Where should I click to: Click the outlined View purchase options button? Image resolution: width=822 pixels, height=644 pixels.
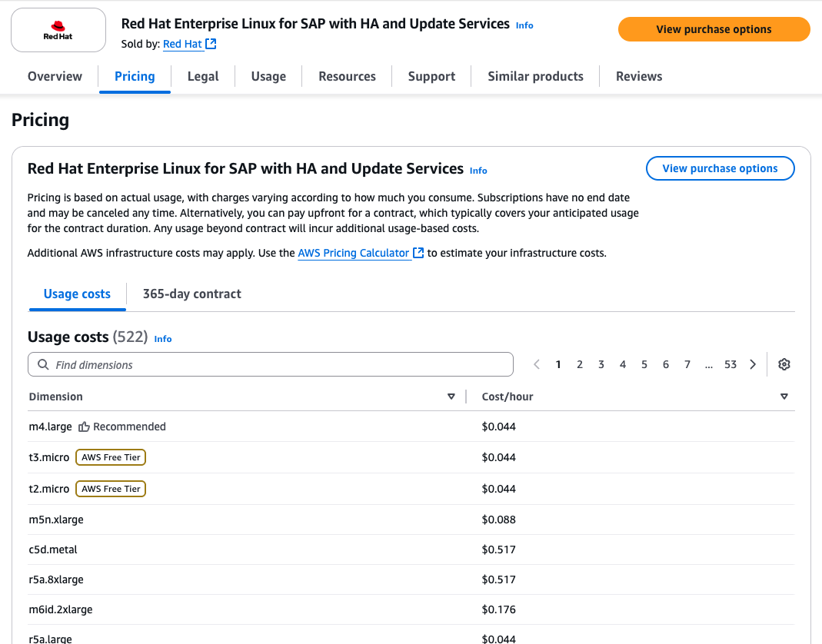point(720,168)
